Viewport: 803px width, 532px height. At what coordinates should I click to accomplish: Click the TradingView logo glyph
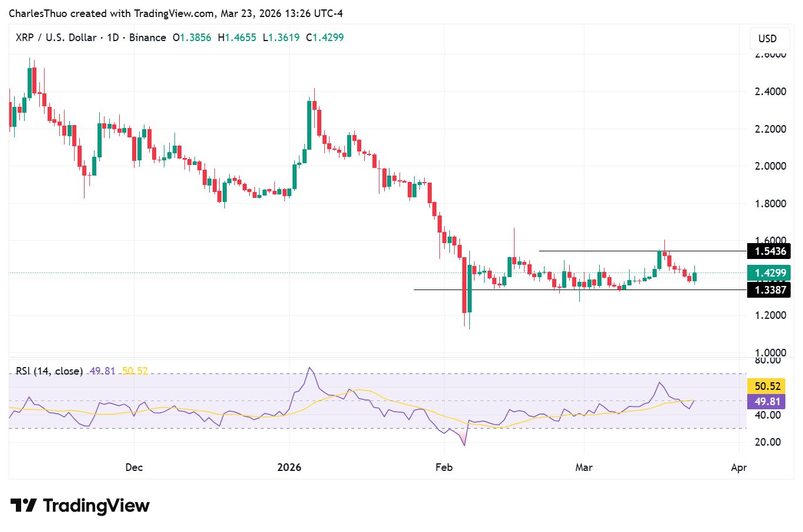[x=23, y=505]
